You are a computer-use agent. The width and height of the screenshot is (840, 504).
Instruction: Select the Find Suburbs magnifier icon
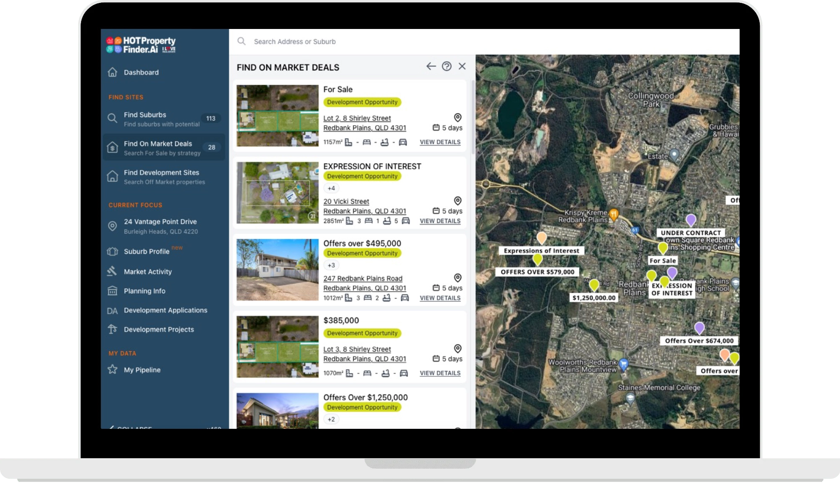pyautogui.click(x=112, y=118)
